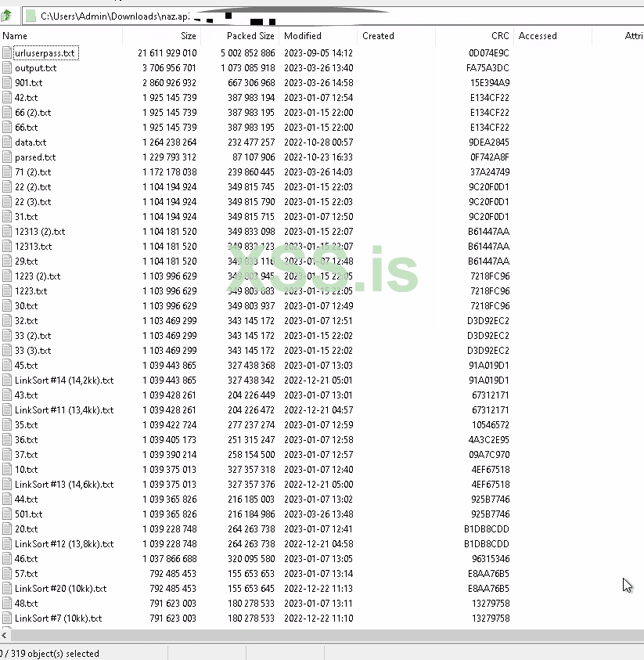Sort by the Size column header

(161, 36)
